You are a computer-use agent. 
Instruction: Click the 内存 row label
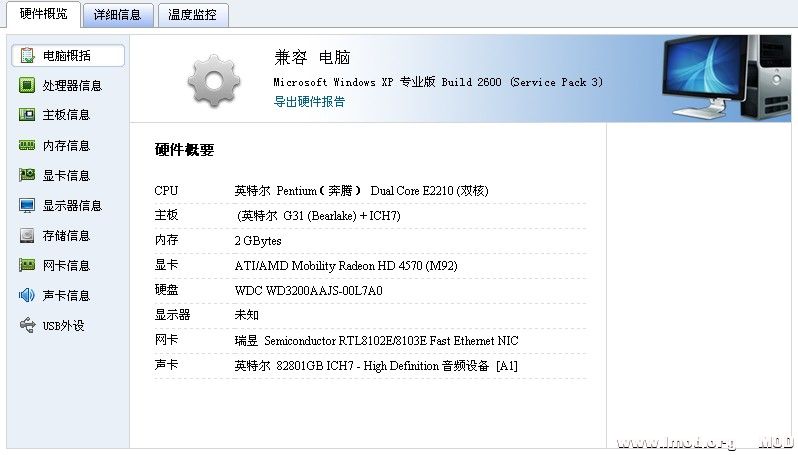166,240
